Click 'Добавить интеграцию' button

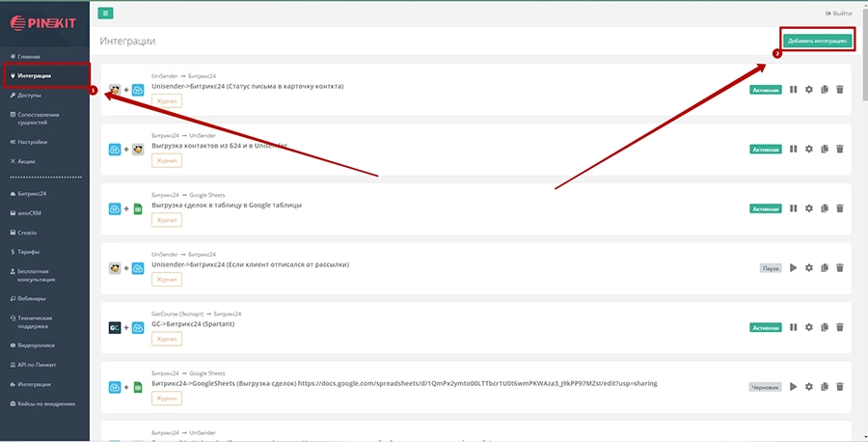(x=818, y=41)
